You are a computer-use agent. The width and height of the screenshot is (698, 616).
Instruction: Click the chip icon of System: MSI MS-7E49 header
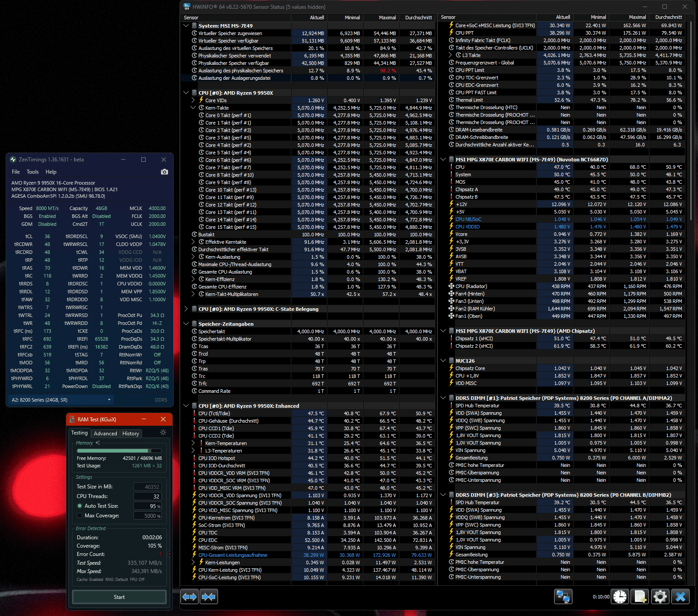pyautogui.click(x=194, y=26)
